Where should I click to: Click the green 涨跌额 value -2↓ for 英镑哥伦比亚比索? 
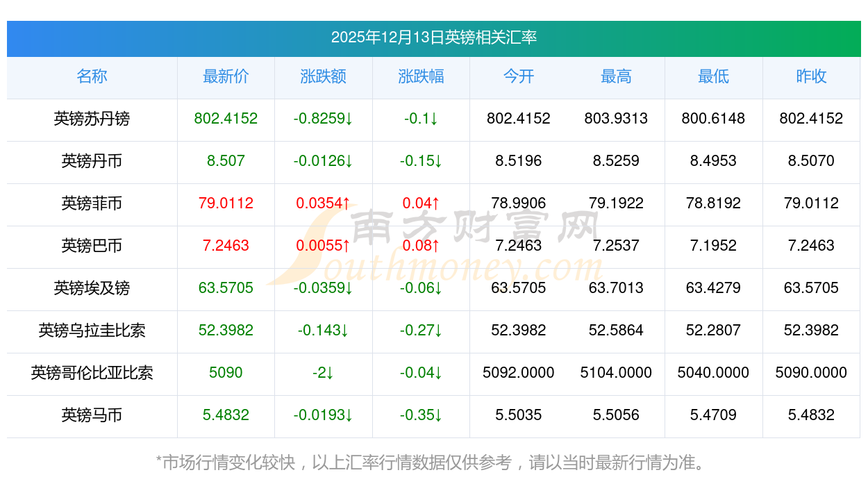[324, 374]
